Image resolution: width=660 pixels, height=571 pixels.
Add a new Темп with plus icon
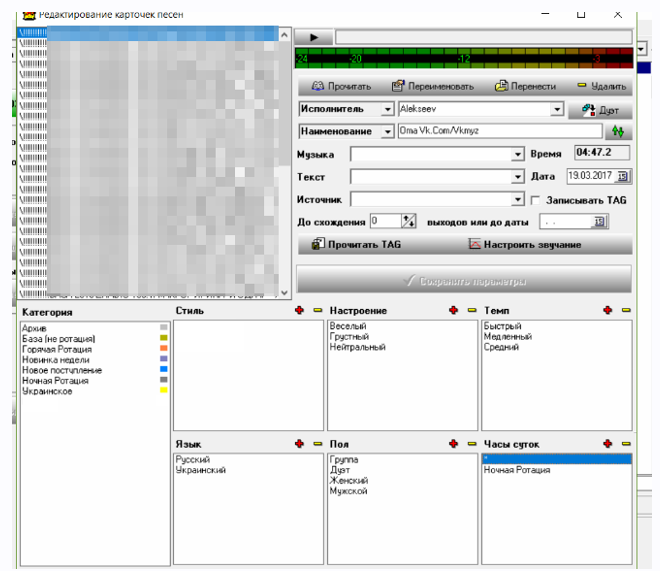[x=607, y=310]
